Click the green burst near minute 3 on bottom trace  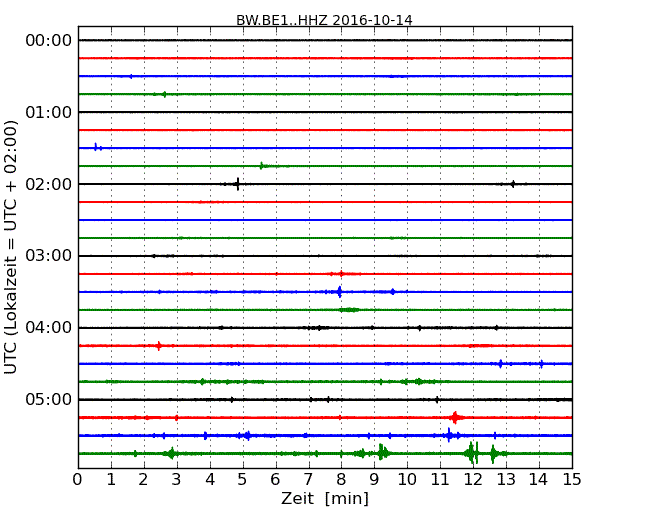point(171,453)
